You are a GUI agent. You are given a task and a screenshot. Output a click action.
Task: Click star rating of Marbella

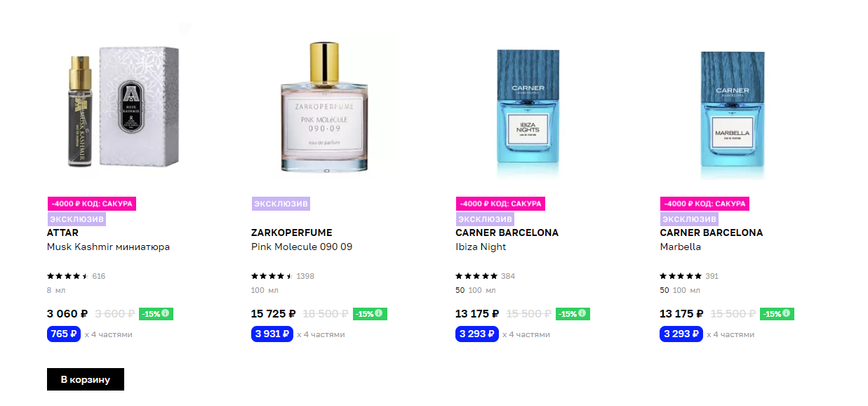[x=681, y=276]
